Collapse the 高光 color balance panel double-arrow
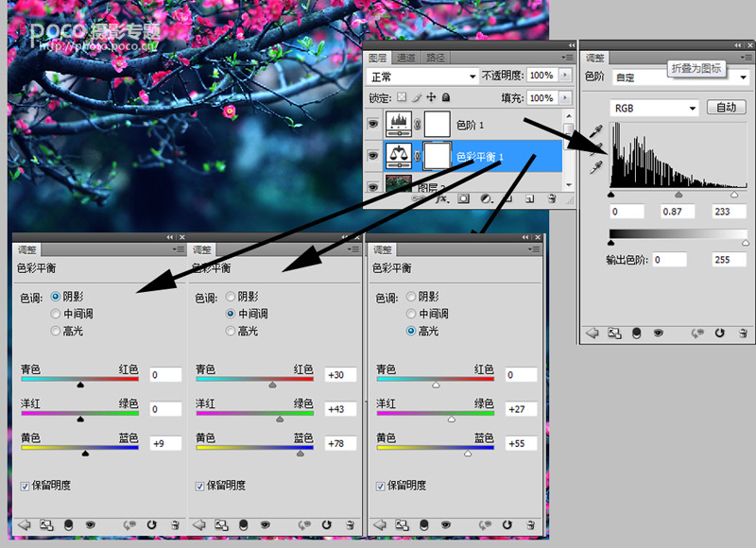The height and width of the screenshot is (548, 756). pyautogui.click(x=525, y=237)
